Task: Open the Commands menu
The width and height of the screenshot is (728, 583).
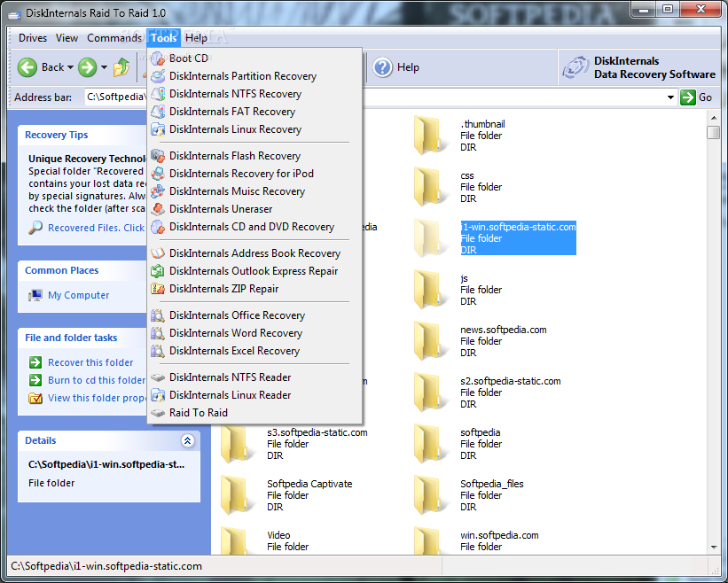Action: pos(114,38)
